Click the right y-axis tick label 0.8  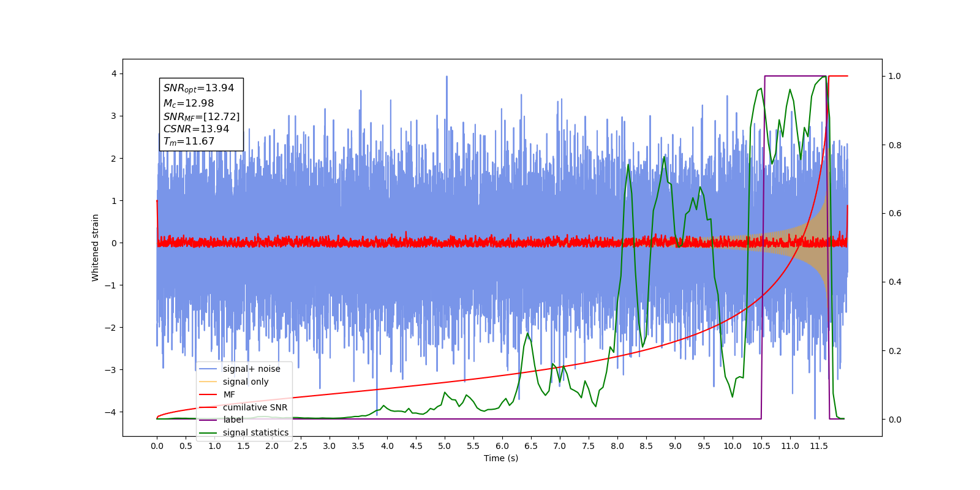[x=895, y=145]
